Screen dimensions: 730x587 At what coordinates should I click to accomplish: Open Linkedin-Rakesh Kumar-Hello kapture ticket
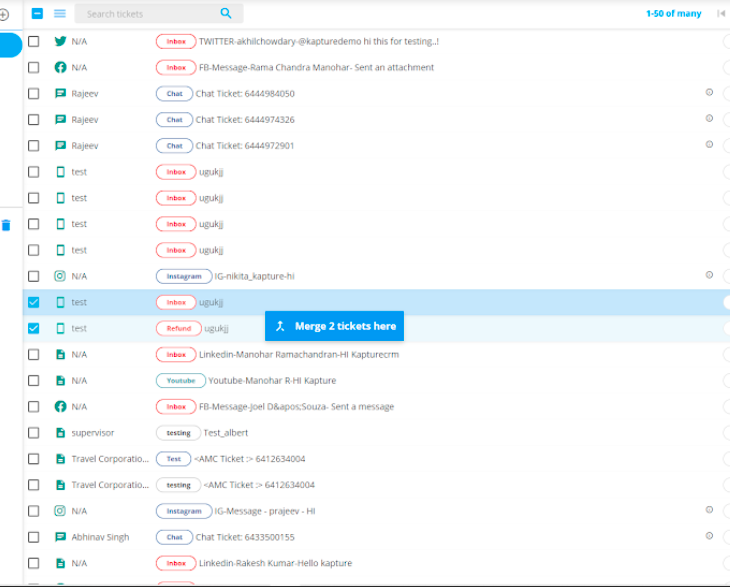(276, 563)
